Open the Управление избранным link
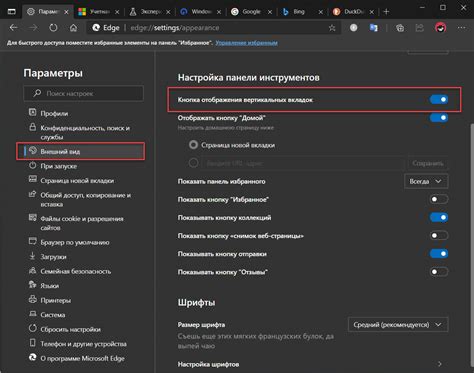This screenshot has height=373, width=474. (x=246, y=43)
